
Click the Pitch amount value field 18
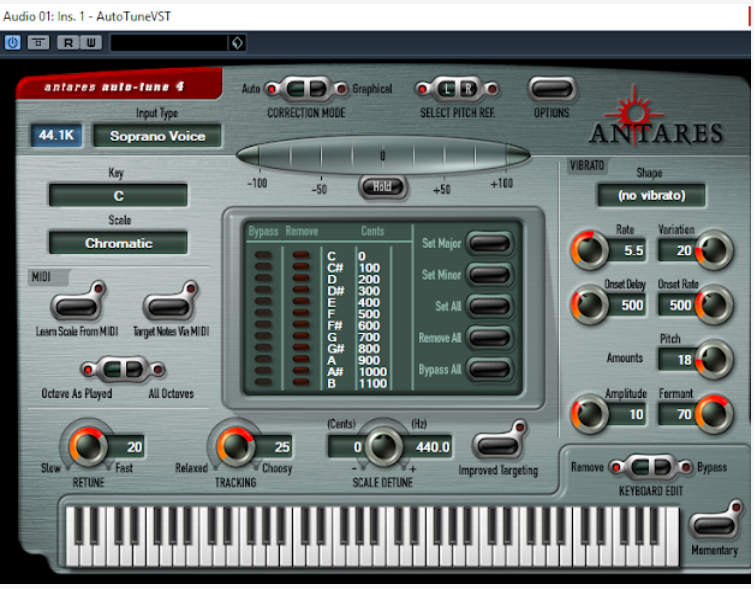(677, 359)
